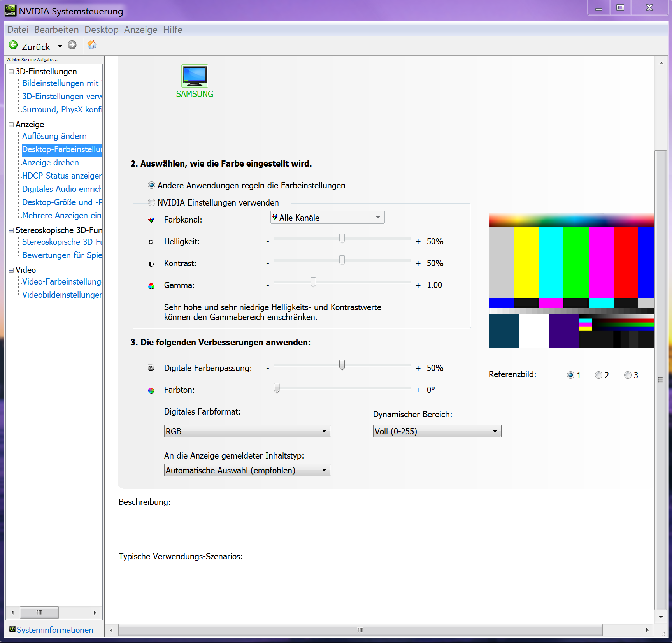
Task: Open 'Mehrere Anzeigen einrichten' tree item
Action: coord(62,216)
